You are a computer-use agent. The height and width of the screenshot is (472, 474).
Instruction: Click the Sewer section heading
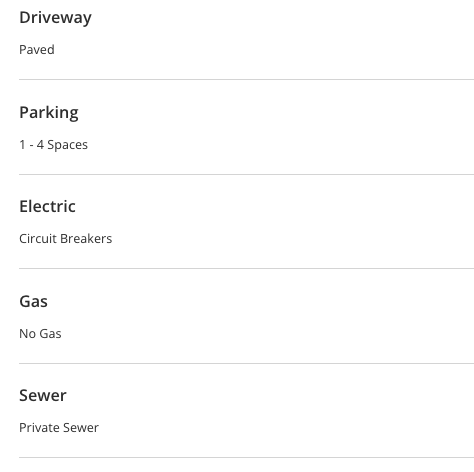(x=43, y=396)
